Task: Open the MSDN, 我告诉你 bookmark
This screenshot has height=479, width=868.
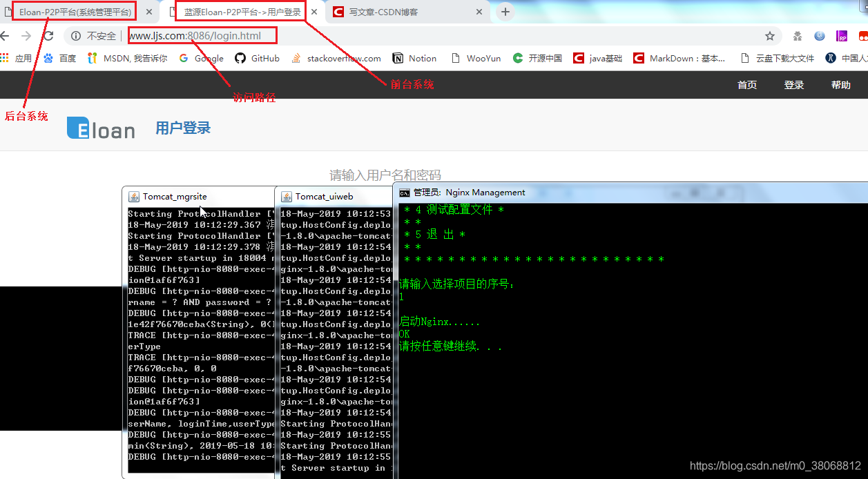Action: [x=128, y=59]
